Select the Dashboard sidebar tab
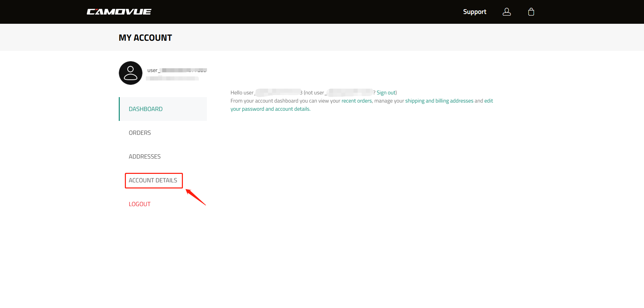 [x=163, y=109]
